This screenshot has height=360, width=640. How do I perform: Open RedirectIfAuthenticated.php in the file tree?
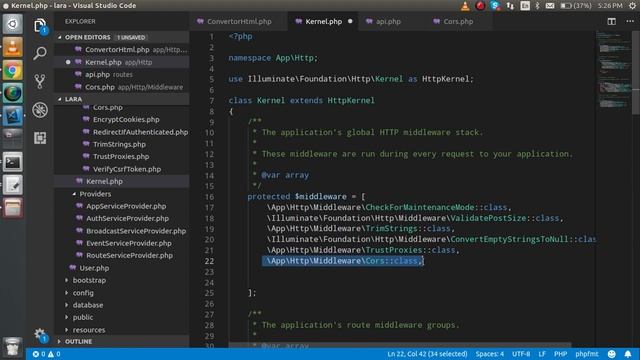point(122,132)
